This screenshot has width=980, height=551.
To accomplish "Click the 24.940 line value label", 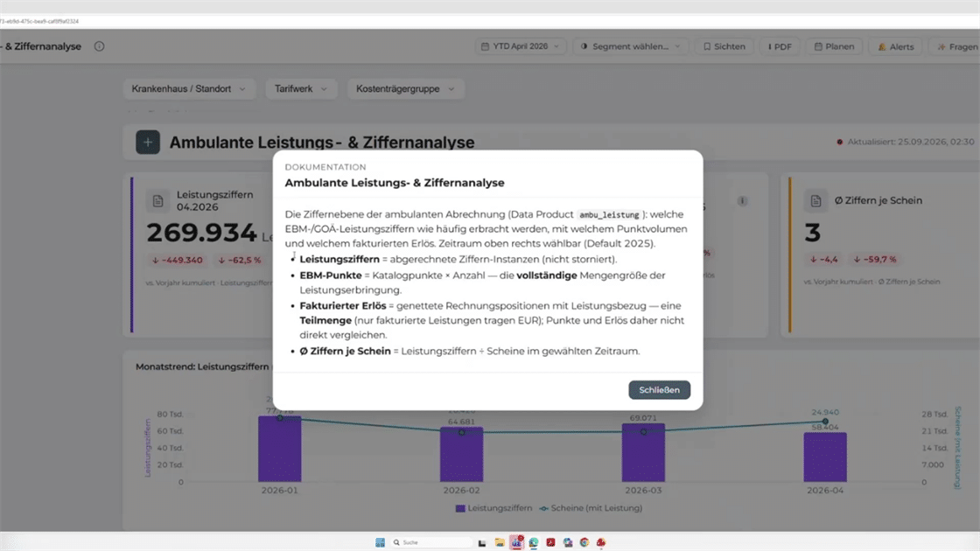I will (825, 412).
